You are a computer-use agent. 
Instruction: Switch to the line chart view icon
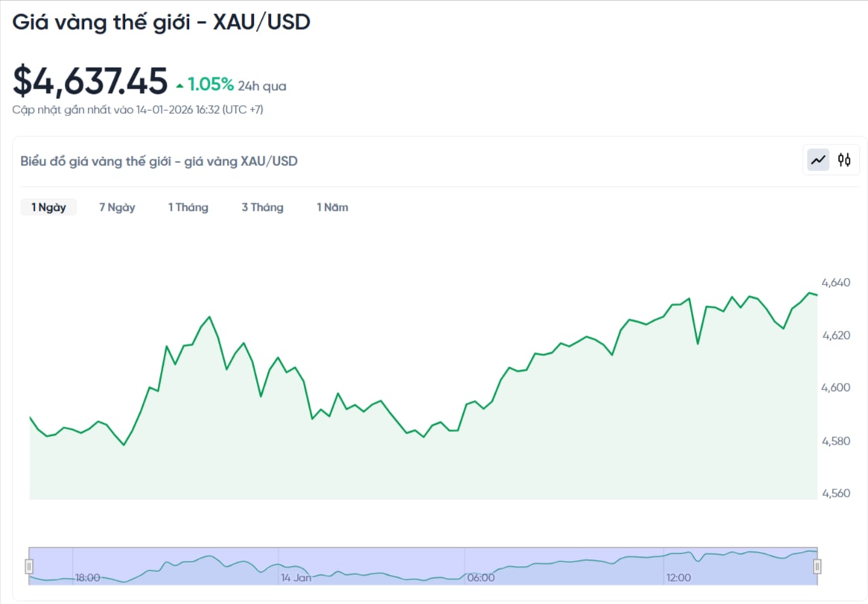819,159
